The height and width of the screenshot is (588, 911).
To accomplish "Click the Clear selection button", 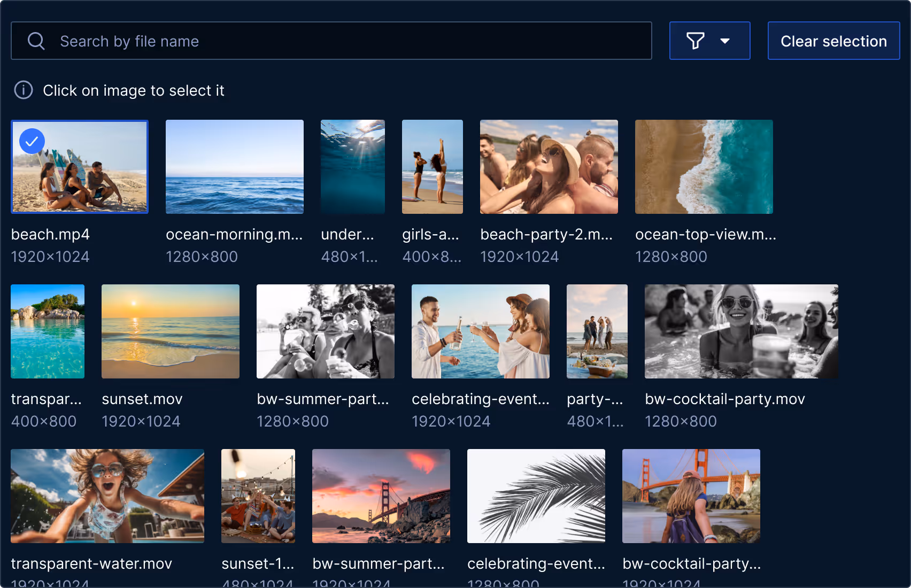I will pyautogui.click(x=833, y=41).
